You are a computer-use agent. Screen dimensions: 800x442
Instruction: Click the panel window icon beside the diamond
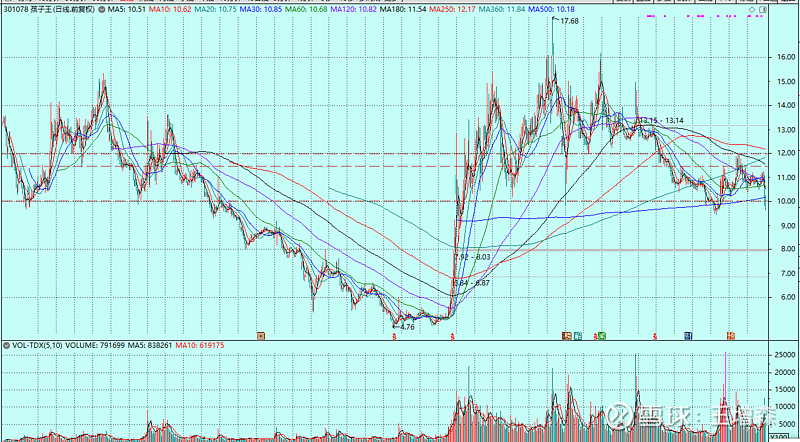(x=762, y=10)
